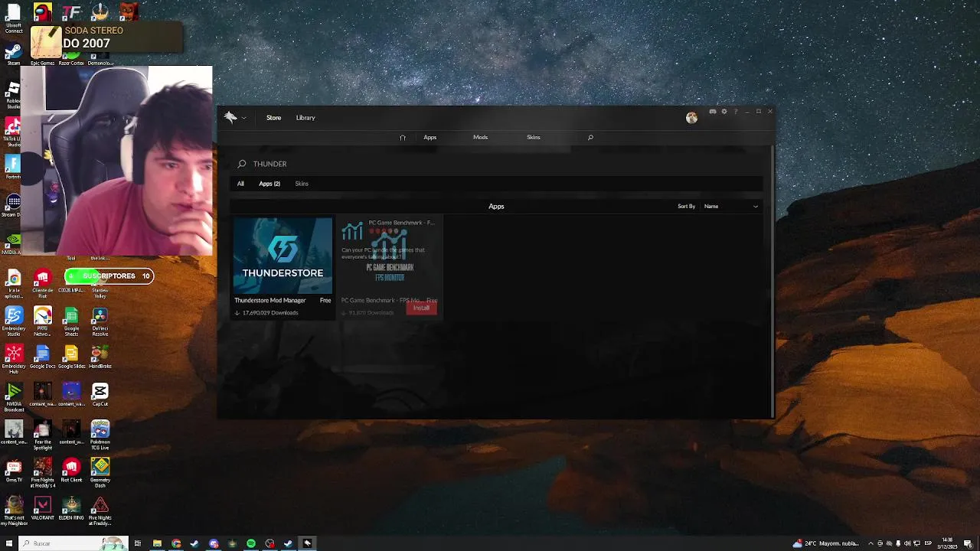Switch to the Library tab

pos(305,118)
